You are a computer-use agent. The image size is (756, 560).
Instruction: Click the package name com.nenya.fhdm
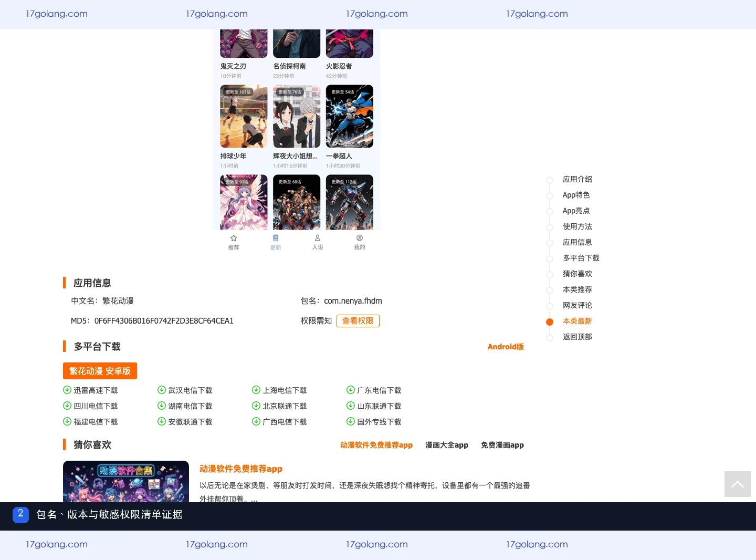(x=353, y=301)
